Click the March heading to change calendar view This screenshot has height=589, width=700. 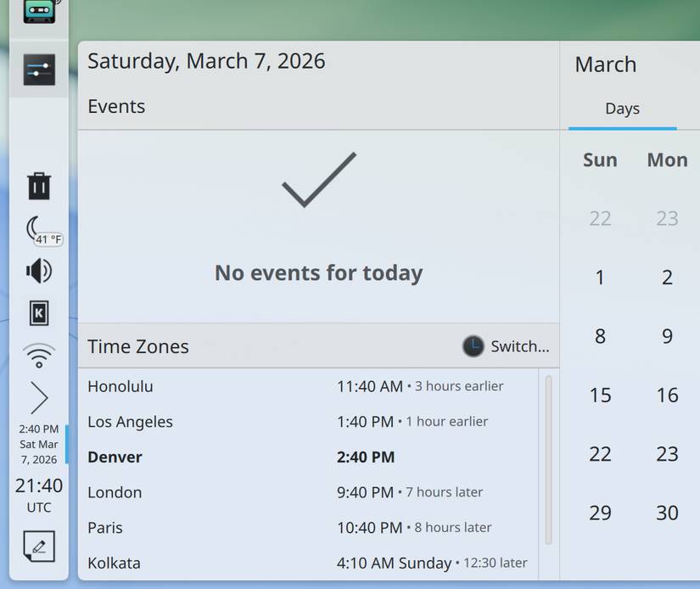point(607,64)
